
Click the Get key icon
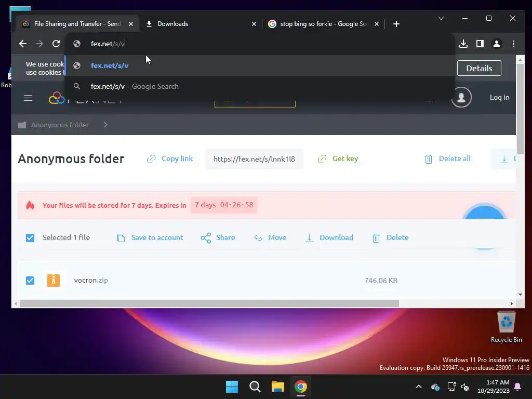[x=322, y=159]
